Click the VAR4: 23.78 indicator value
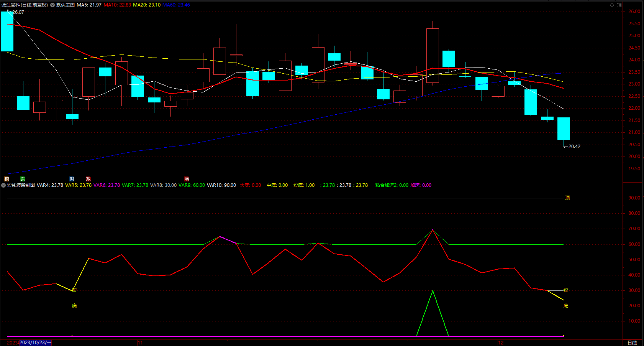The height and width of the screenshot is (346, 644). click(x=50, y=185)
